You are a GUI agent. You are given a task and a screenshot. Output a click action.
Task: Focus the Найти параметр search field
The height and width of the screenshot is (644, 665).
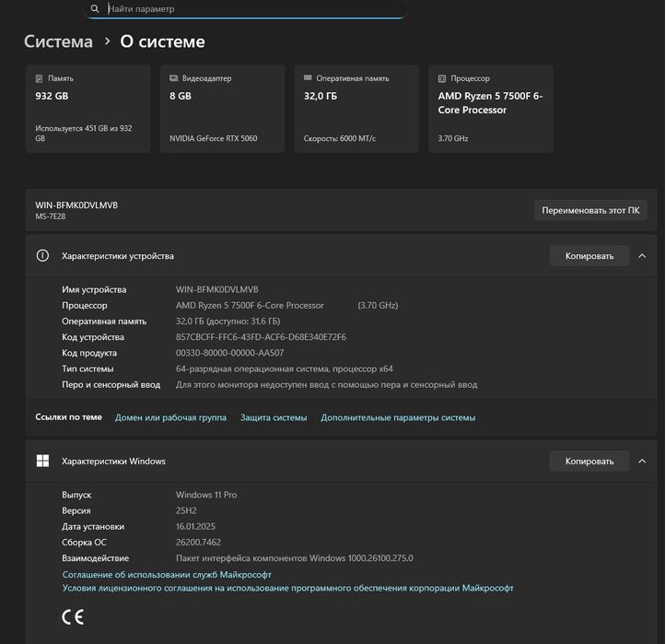pyautogui.click(x=249, y=9)
